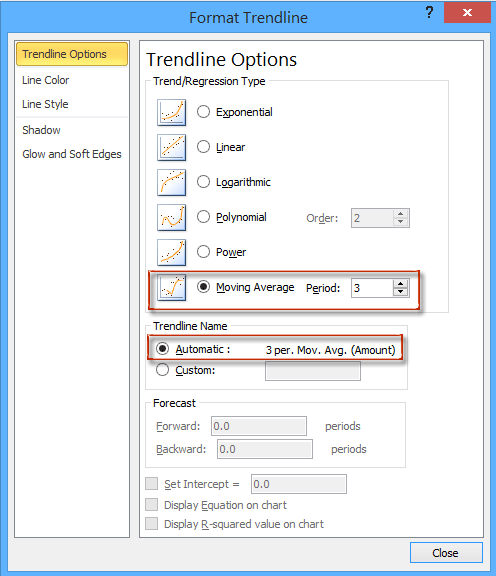Screen dimensions: 496x576
Task: Click the Linear trendline chart icon
Action: [x=172, y=147]
